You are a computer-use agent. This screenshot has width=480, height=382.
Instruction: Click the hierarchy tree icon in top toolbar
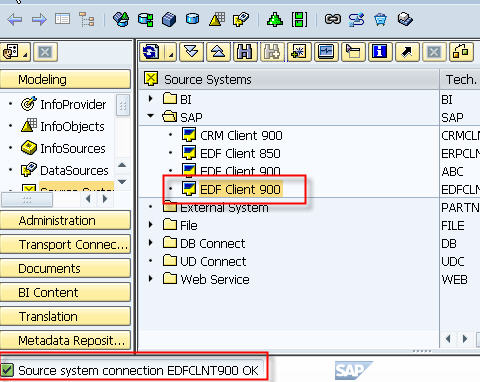86,19
